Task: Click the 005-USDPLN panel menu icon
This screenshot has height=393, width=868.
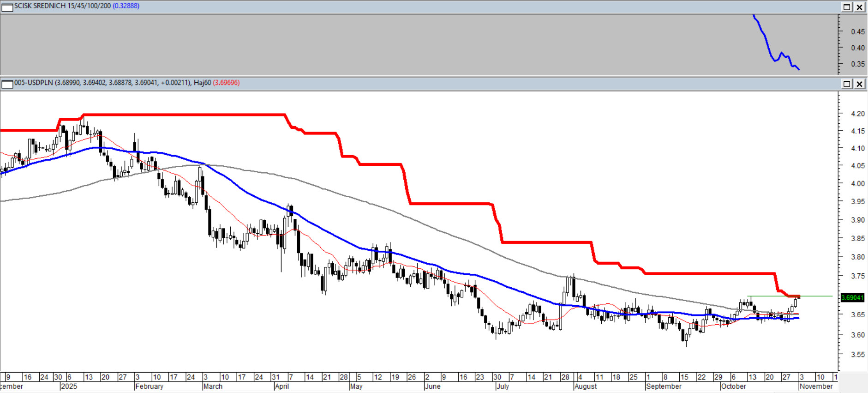Action: [x=7, y=84]
